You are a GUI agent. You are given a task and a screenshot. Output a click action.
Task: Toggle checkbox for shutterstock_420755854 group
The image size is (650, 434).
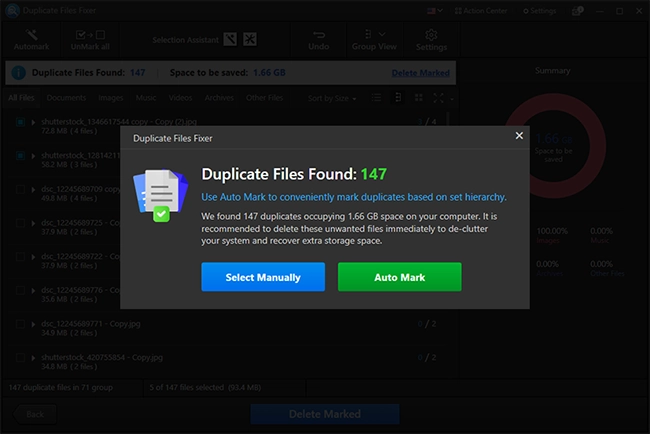20,358
